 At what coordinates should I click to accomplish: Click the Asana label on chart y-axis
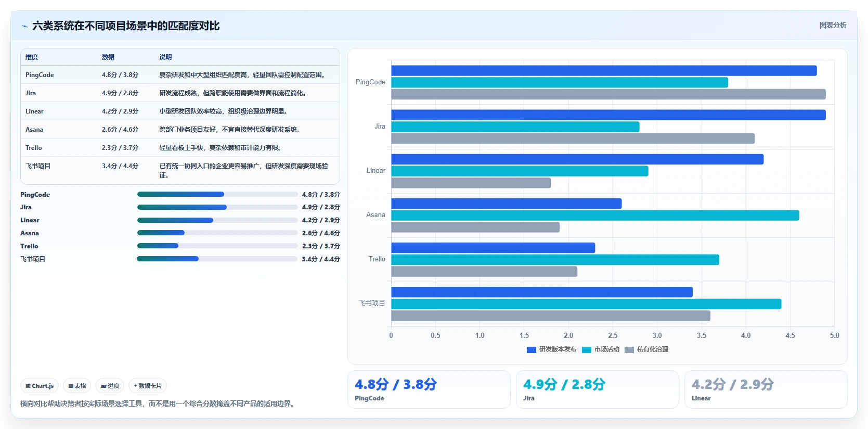point(375,215)
